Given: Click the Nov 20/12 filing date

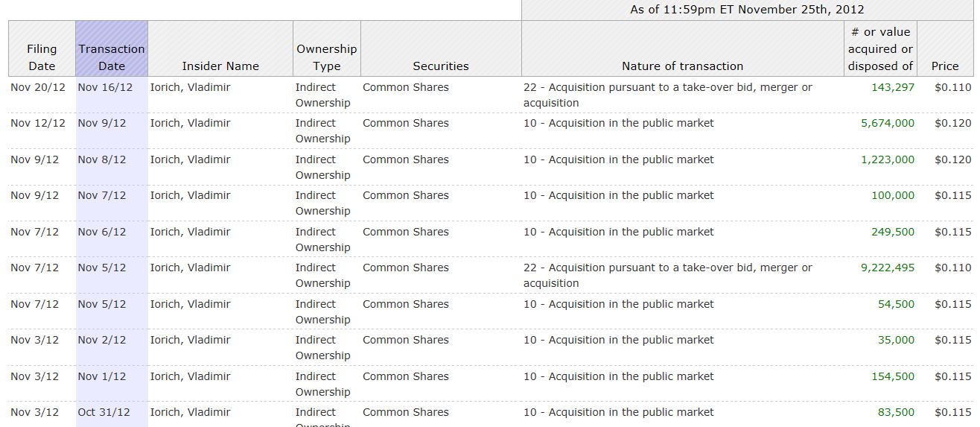Looking at the screenshot, I should tap(38, 87).
